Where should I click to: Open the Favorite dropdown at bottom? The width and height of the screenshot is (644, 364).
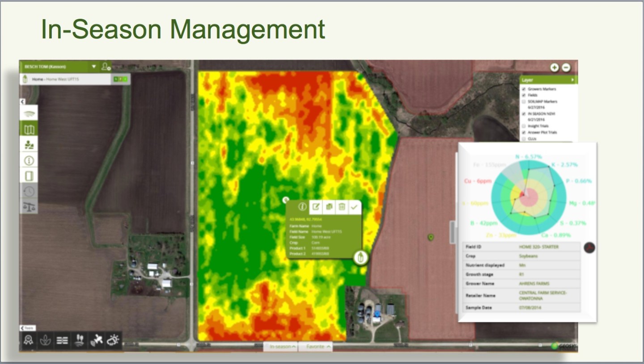pyautogui.click(x=316, y=347)
